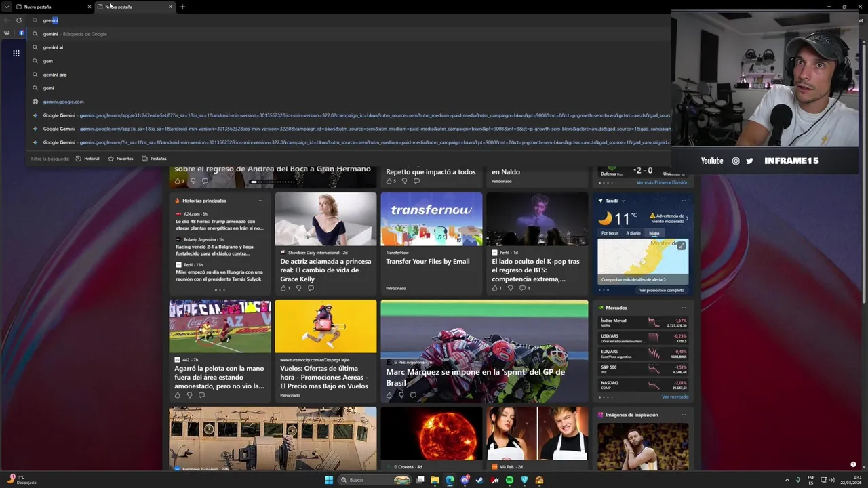Viewport: 868px width, 488px height.
Task: Comment on the Grace Kelly article
Action: (x=311, y=288)
